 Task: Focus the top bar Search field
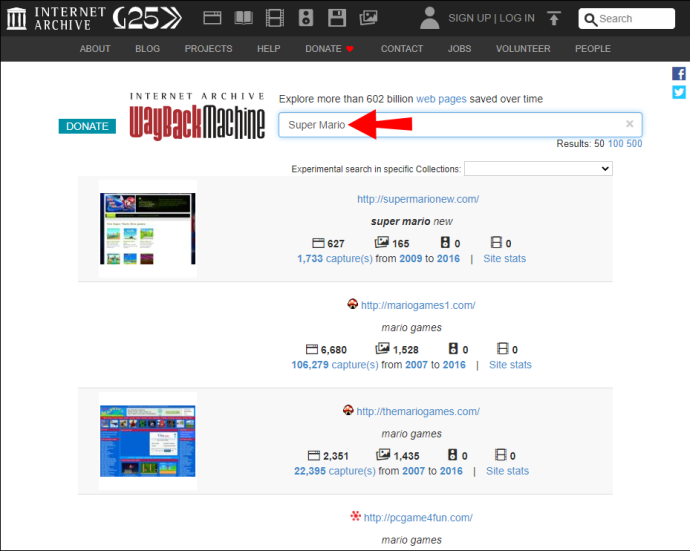pyautogui.click(x=627, y=18)
